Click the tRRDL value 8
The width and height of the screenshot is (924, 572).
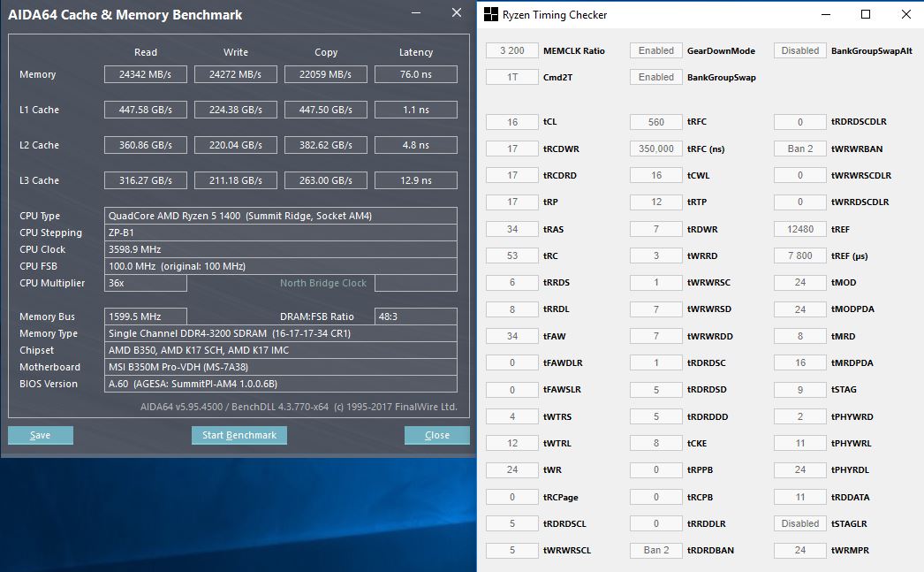[512, 309]
